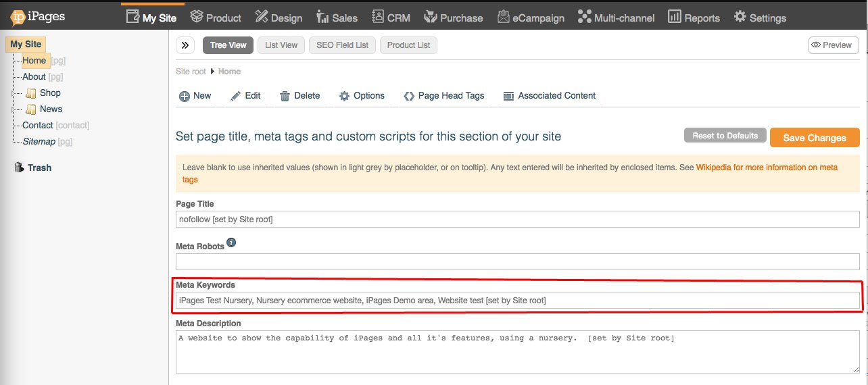Open the Design menu
This screenshot has height=385, width=868.
[x=278, y=18]
